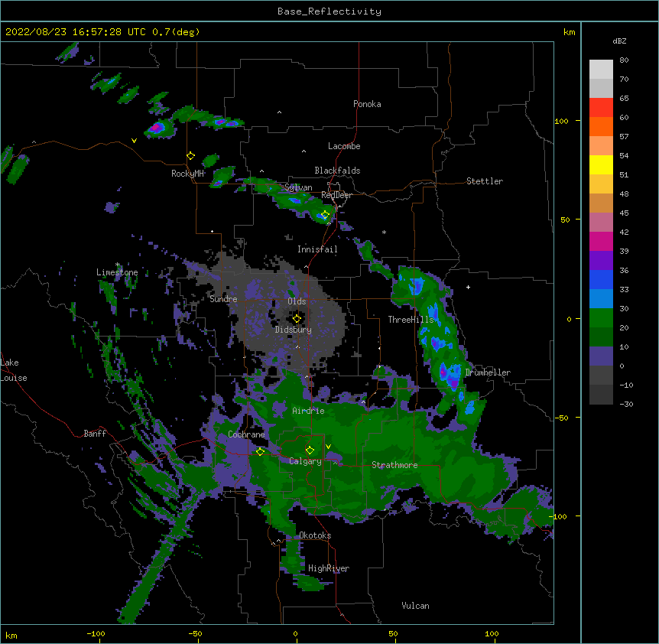Click the Sundre town label

[x=223, y=299]
